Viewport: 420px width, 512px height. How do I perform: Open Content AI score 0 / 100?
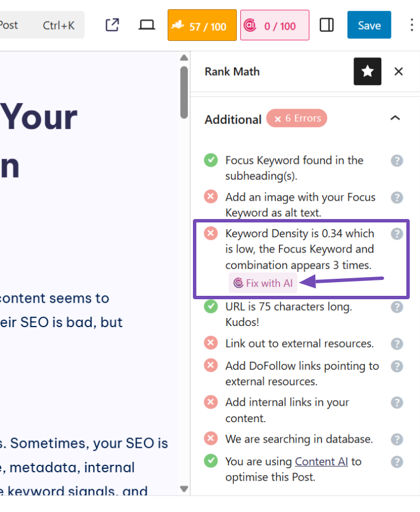point(275,26)
